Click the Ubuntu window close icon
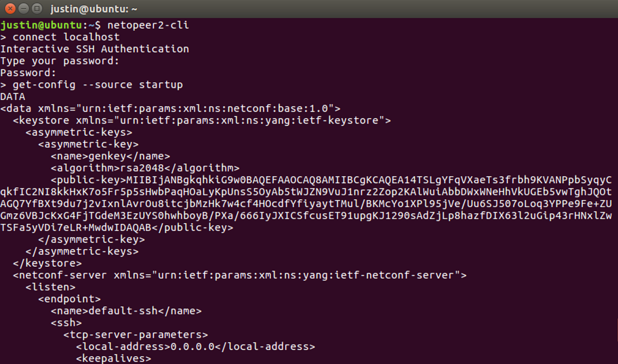Viewport: 618px width, 364px height. [9, 9]
